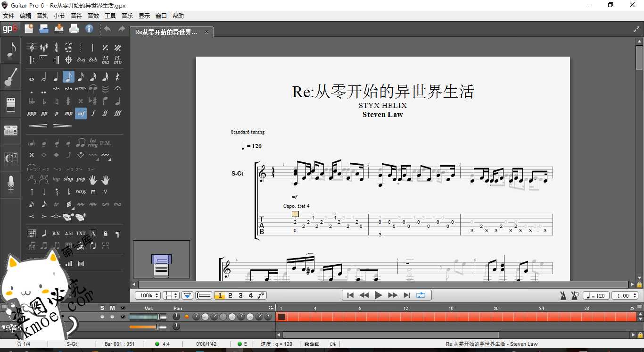
Task: Open the 编辑 menu
Action: point(25,16)
